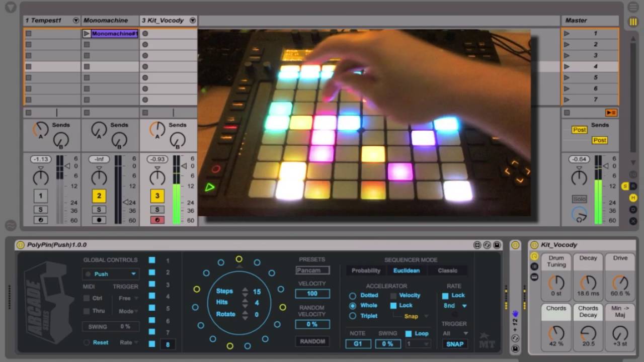Screen dimensions: 644x362
Task: Toggle track 2 activator button
Action: pyautogui.click(x=99, y=196)
